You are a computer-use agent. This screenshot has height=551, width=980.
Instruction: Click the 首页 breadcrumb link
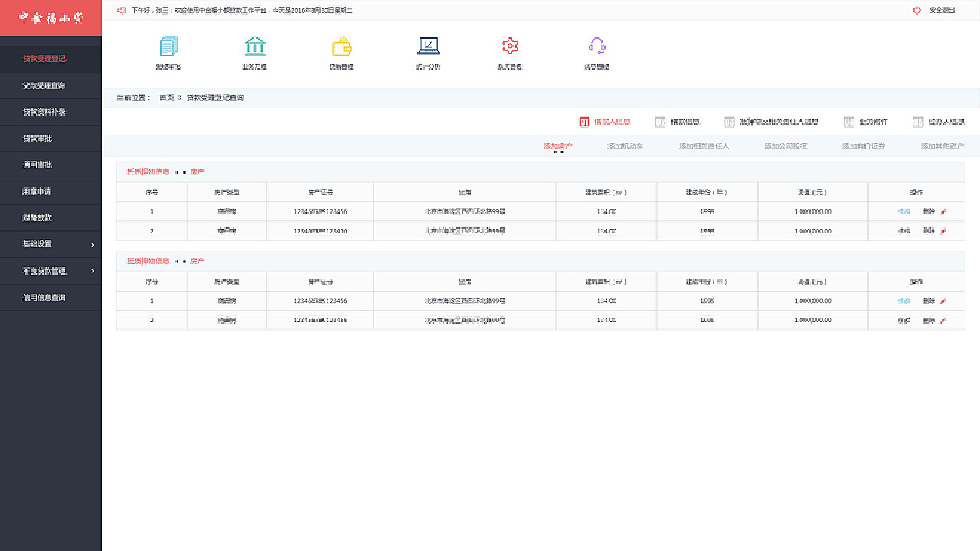coord(167,98)
